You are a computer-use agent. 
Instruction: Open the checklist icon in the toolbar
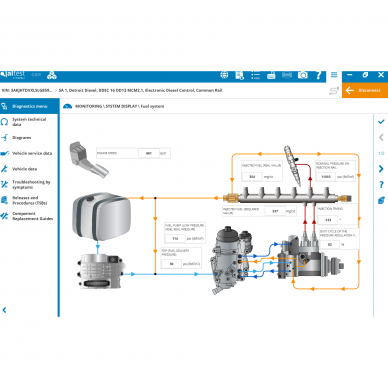255,75
